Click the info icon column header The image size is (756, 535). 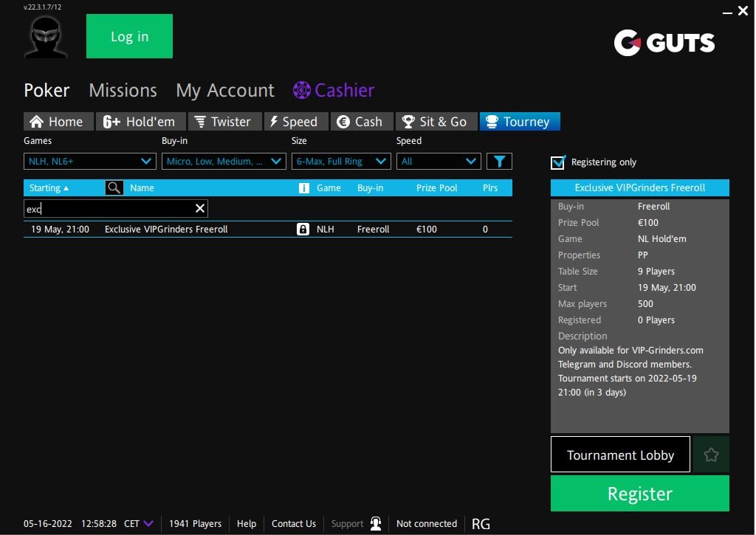303,188
